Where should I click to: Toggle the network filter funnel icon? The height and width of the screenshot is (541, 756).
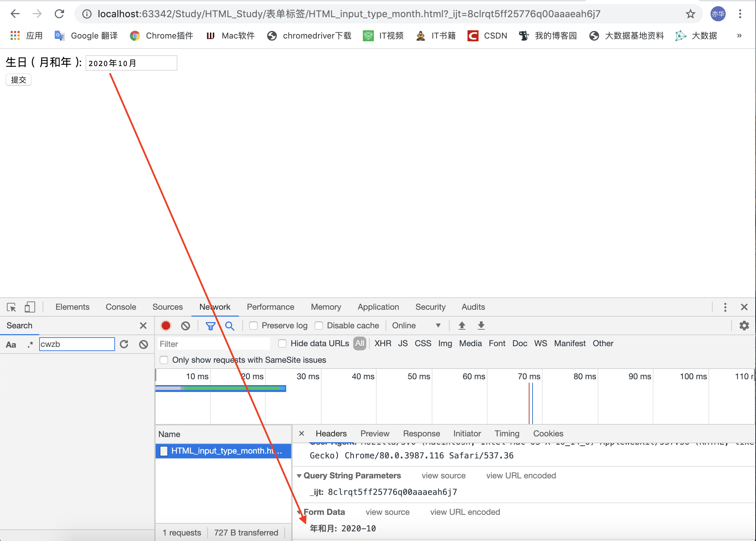pos(210,326)
